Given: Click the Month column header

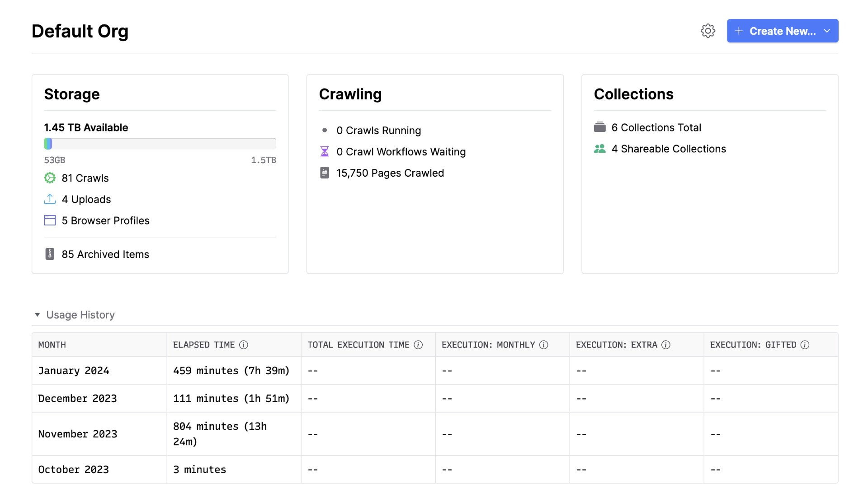Looking at the screenshot, I should [x=52, y=345].
